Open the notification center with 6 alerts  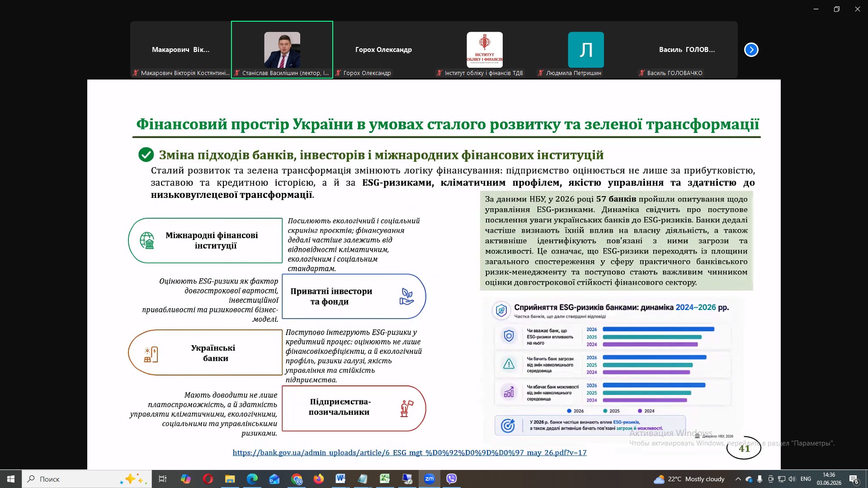tap(854, 479)
